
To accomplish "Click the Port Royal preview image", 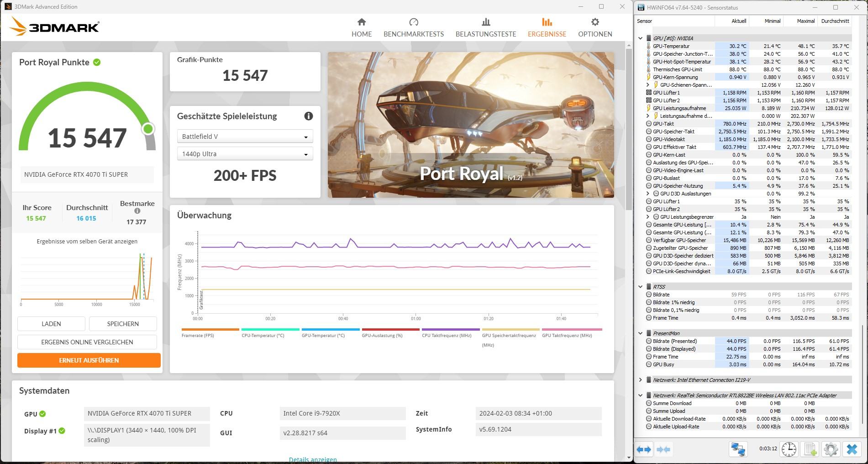I will coord(471,125).
